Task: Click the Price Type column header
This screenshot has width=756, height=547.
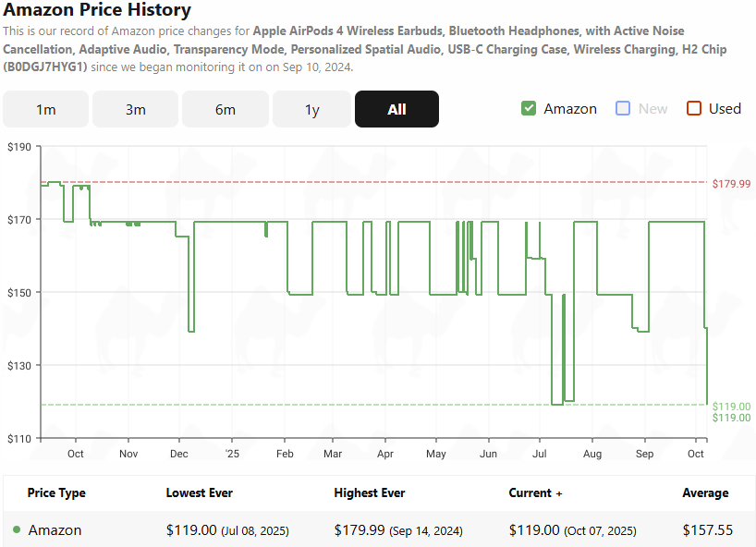Action: [x=56, y=492]
